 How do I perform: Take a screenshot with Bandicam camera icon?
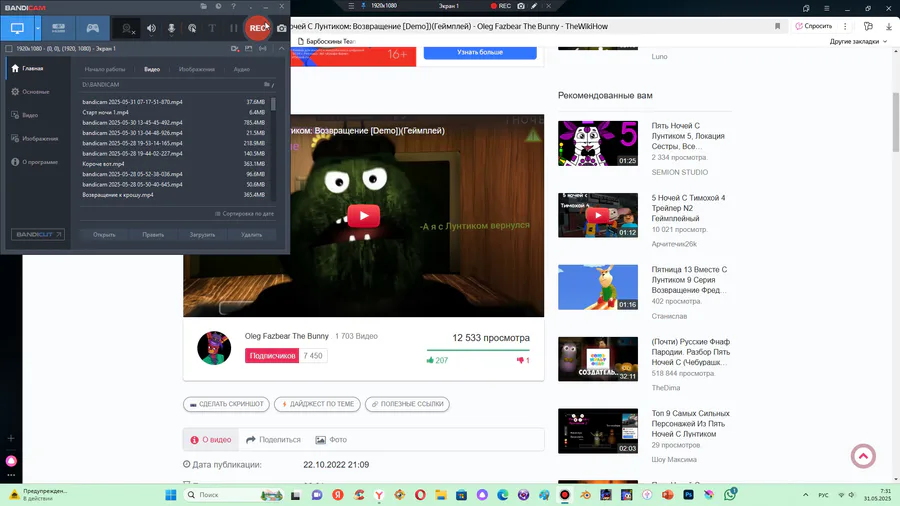281,28
